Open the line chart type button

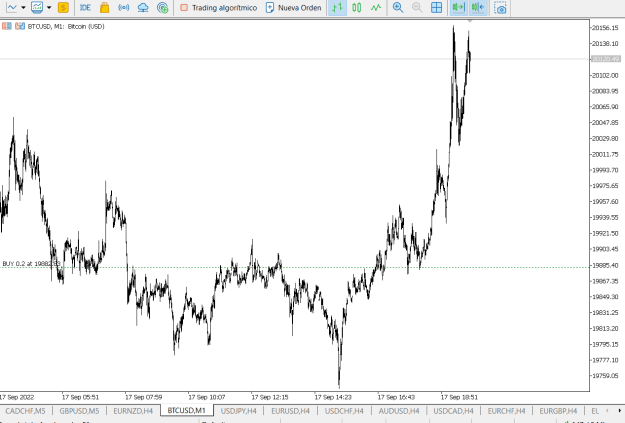(12, 7)
